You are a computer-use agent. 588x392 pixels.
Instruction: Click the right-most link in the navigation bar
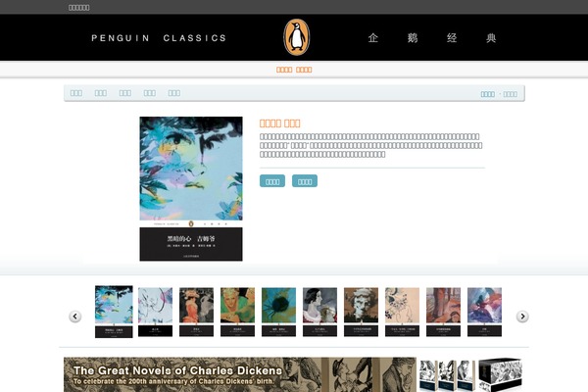point(510,94)
